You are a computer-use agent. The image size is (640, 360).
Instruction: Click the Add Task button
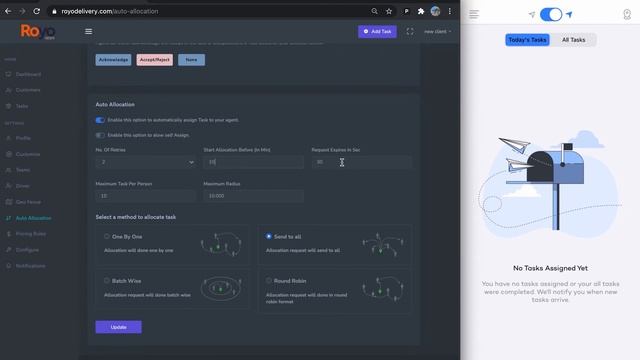click(377, 31)
